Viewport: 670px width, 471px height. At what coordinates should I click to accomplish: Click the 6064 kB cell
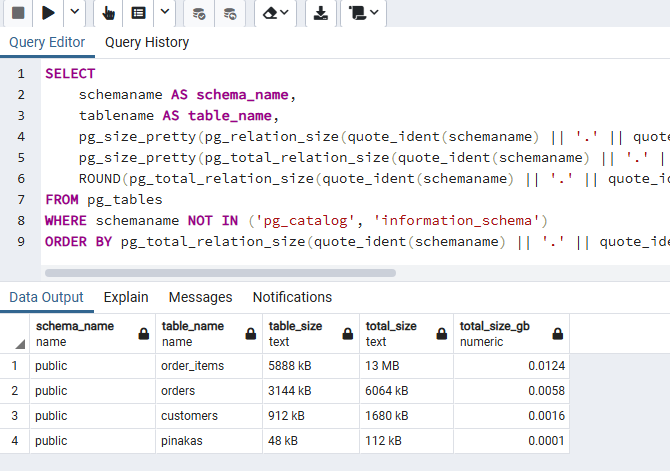[406, 391]
